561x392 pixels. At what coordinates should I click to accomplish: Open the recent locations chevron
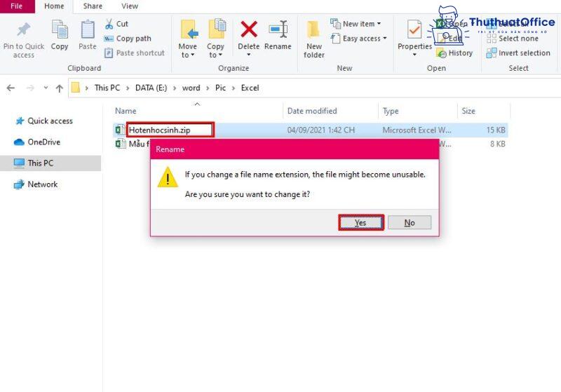click(x=46, y=87)
